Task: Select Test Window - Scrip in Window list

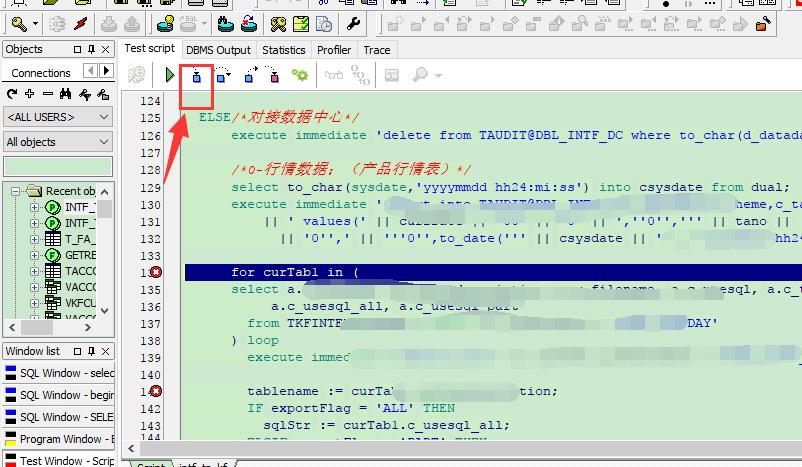Action: click(59, 460)
